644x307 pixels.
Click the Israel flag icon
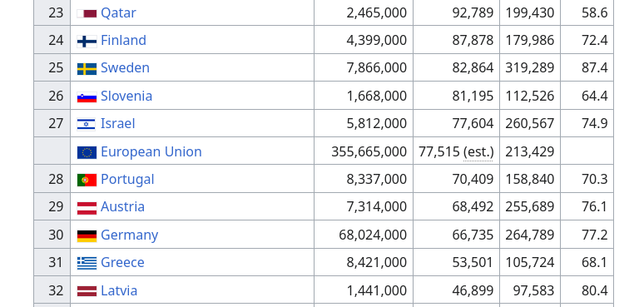pyautogui.click(x=87, y=124)
